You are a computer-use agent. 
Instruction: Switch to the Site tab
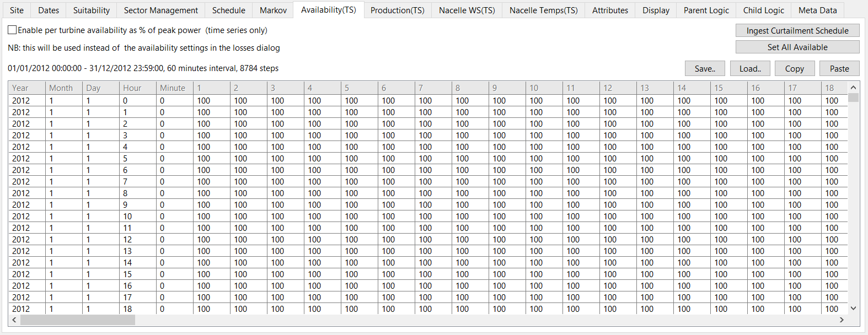(17, 10)
